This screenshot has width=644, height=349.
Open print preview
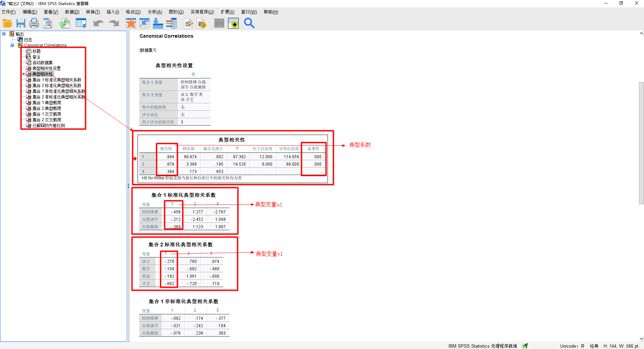click(48, 23)
